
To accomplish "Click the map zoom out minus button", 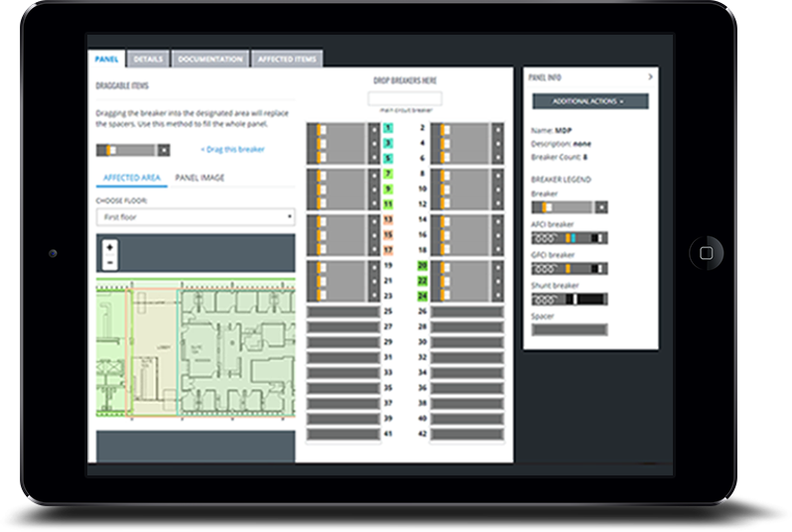I will [109, 262].
